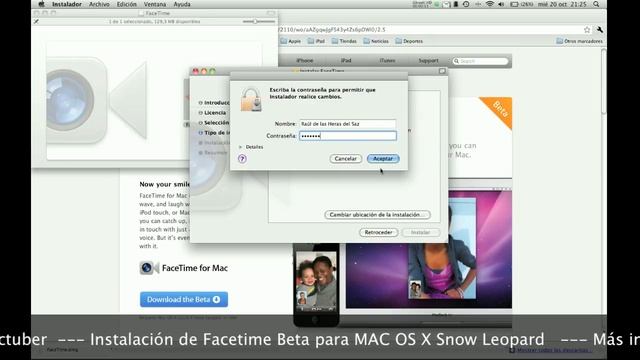Click the browser vertical scrollbar

pos(604,82)
